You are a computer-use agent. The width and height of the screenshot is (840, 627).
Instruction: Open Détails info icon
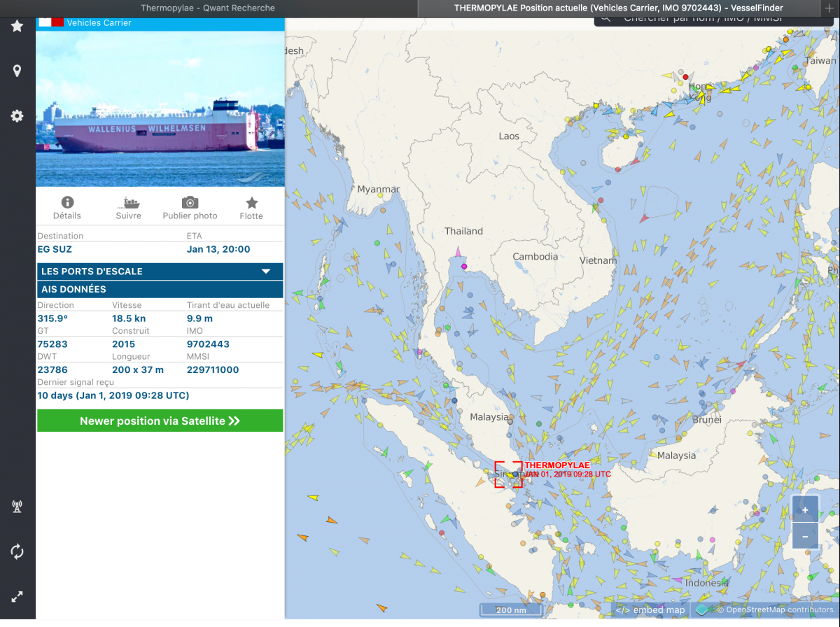point(67,202)
